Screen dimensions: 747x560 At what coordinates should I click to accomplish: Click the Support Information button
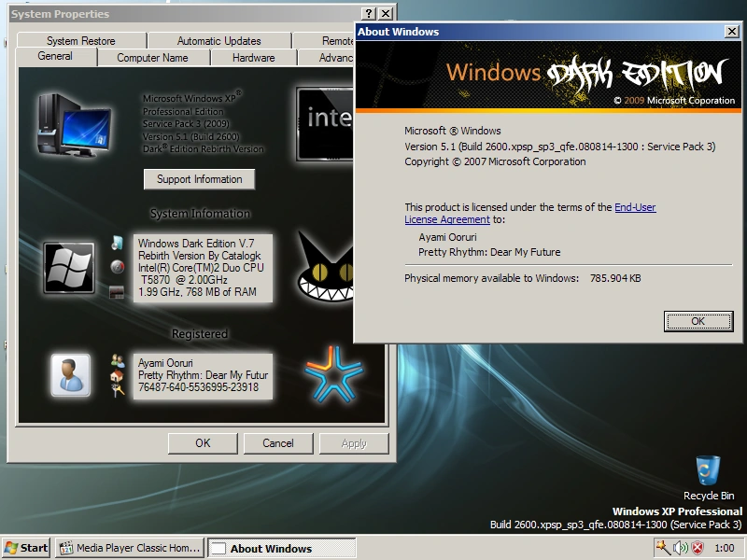[199, 179]
